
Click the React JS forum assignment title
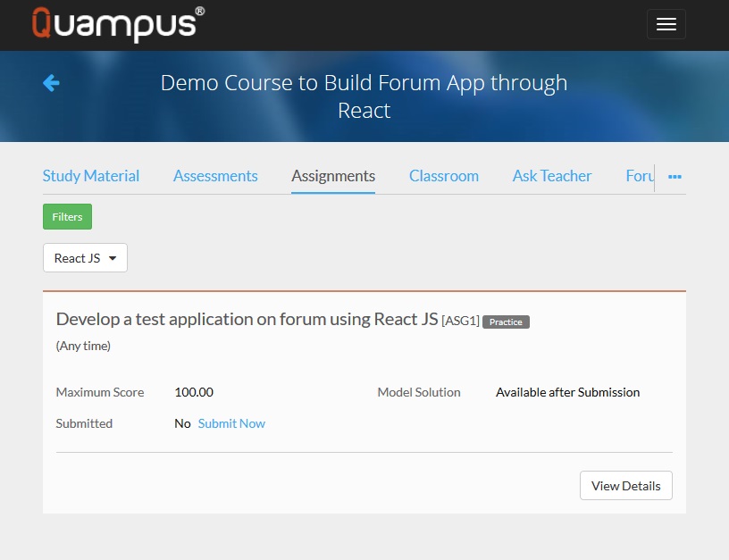pyautogui.click(x=247, y=320)
